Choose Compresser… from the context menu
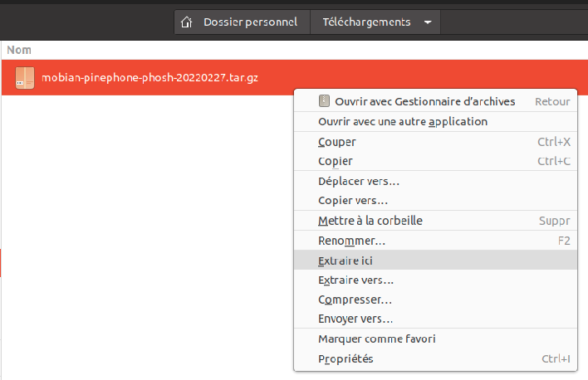Viewport: 588px width, 380px height. click(x=355, y=300)
